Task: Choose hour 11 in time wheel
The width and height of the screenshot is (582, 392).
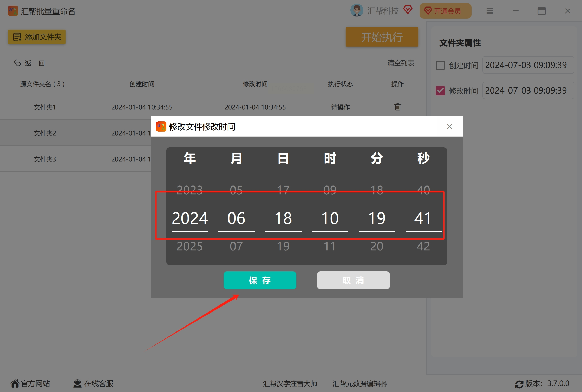Action: pos(330,246)
